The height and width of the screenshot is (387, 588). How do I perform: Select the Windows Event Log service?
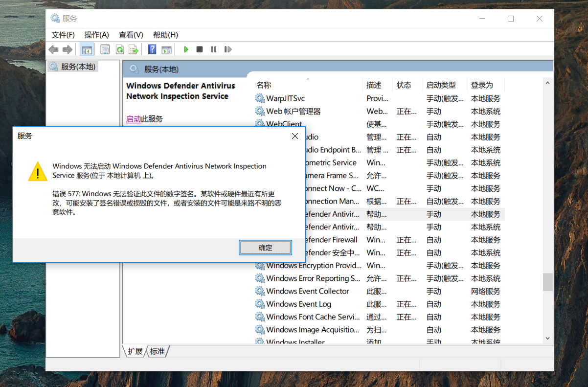pos(379,304)
